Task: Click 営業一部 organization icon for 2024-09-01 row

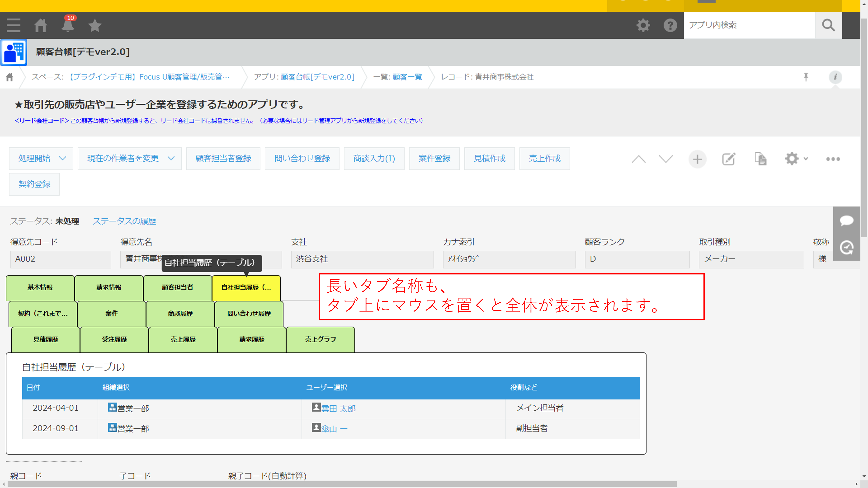Action: tap(112, 427)
